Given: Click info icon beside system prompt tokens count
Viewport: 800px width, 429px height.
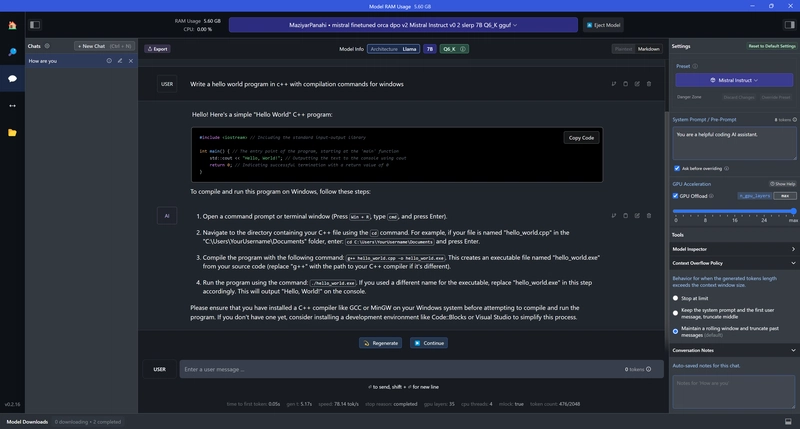Looking at the screenshot, I should (x=794, y=120).
